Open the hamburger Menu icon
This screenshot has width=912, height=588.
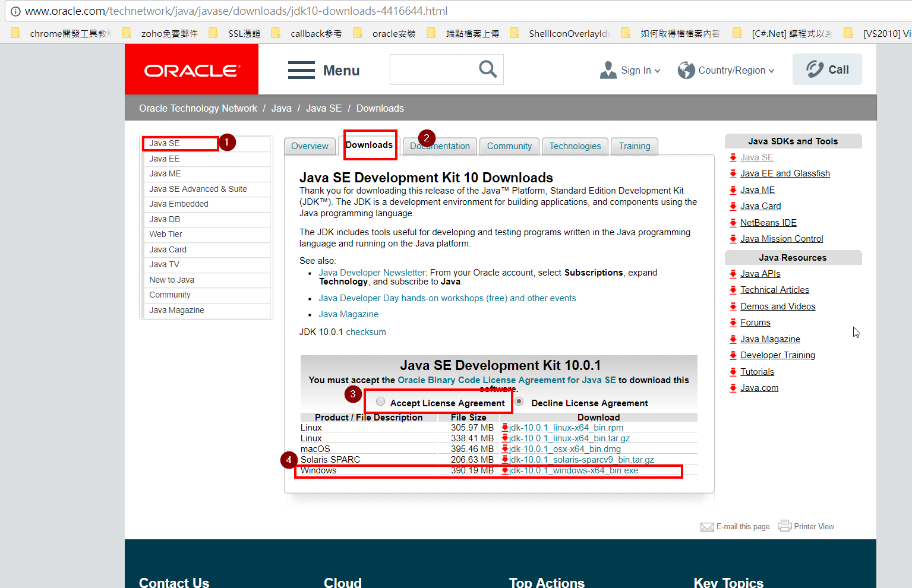301,70
